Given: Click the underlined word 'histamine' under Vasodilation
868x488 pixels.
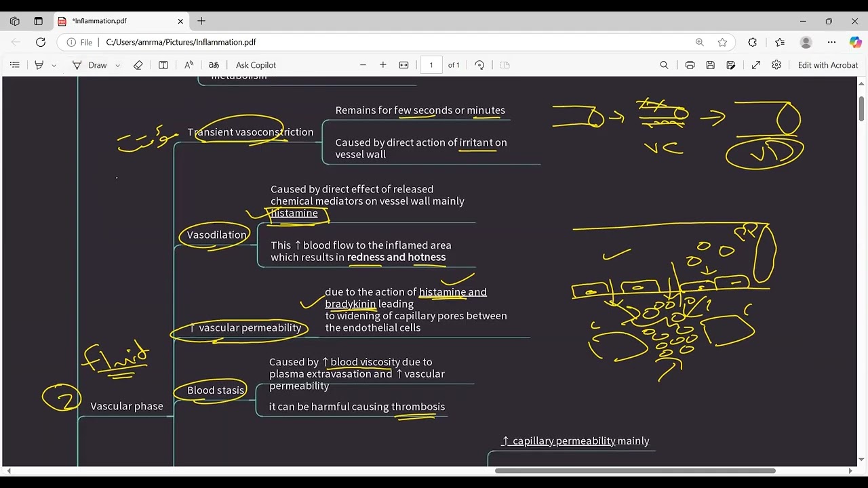Looking at the screenshot, I should click(x=294, y=213).
